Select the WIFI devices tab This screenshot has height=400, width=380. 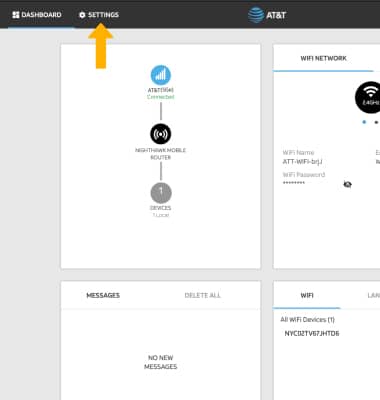point(307,295)
